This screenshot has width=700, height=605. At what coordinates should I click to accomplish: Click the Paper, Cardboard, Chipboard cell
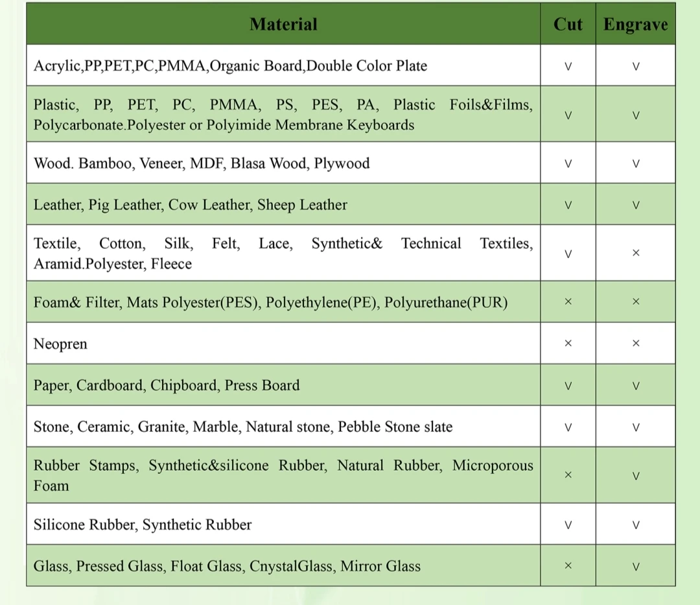pyautogui.click(x=283, y=385)
